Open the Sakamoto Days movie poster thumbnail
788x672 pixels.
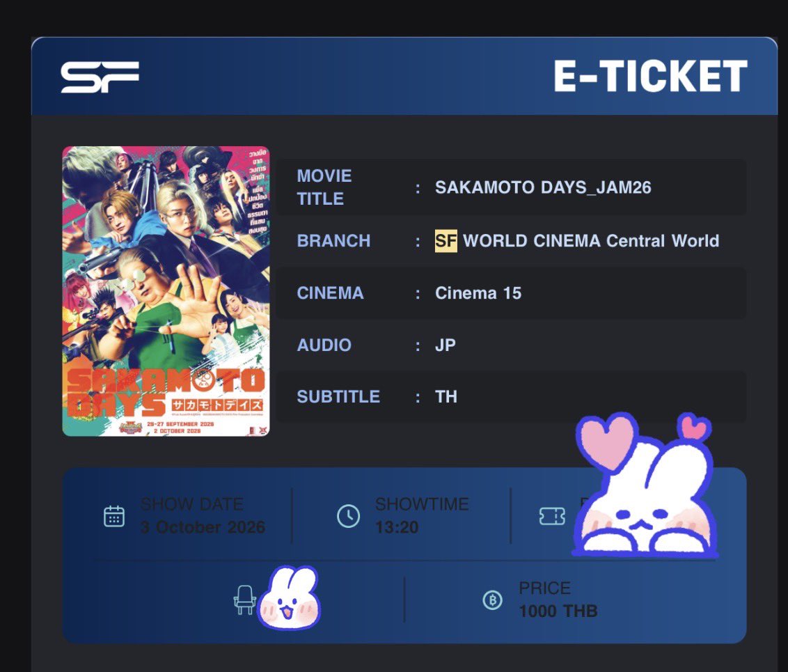click(166, 291)
